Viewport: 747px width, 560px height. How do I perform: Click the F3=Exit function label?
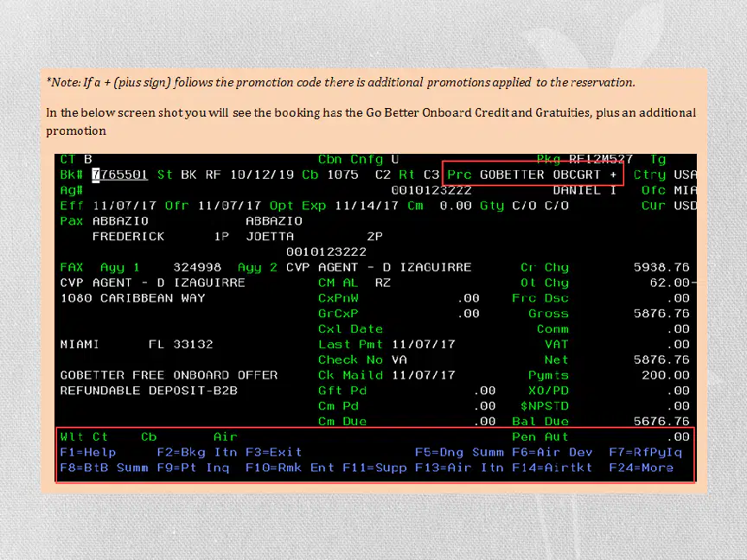[274, 452]
